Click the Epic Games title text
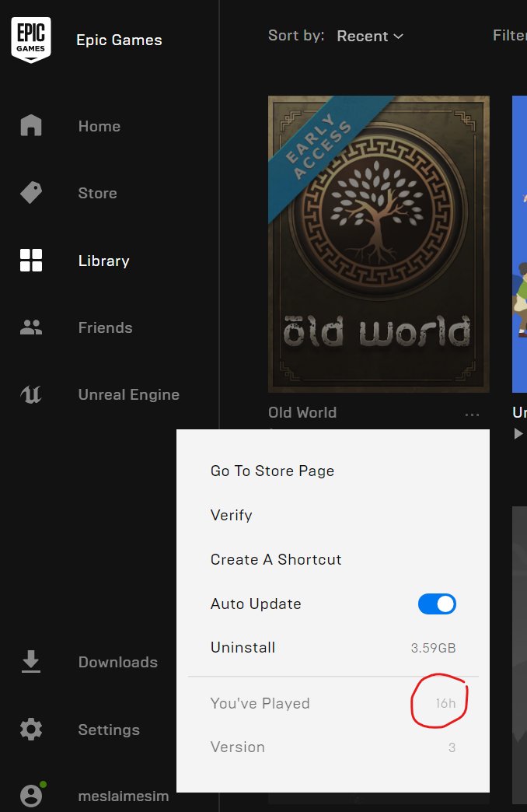 click(119, 40)
